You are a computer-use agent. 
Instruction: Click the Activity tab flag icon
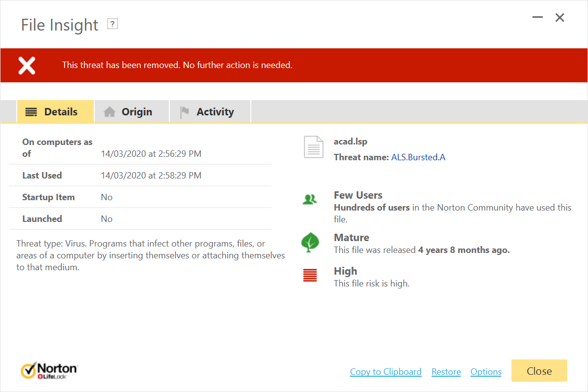click(185, 112)
